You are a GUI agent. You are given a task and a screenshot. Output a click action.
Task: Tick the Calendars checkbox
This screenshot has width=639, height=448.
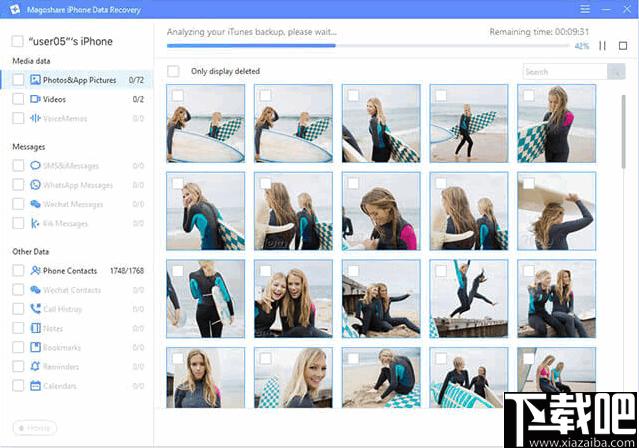coord(18,385)
